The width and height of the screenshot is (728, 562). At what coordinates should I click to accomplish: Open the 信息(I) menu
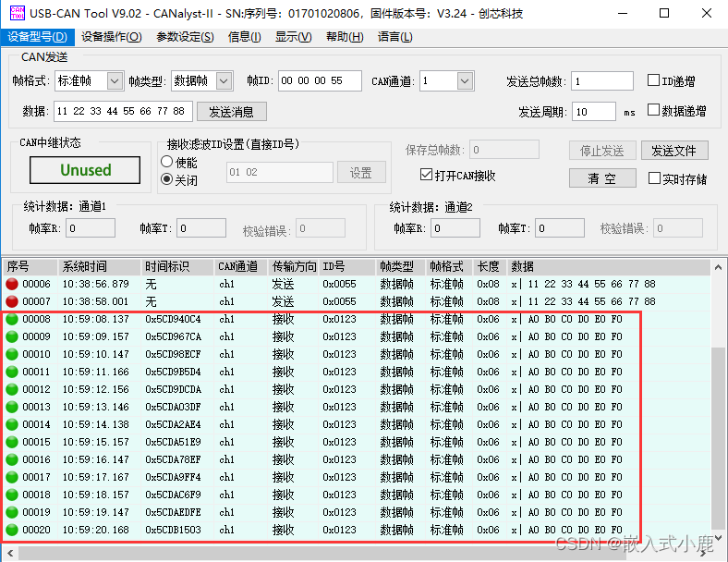(244, 37)
